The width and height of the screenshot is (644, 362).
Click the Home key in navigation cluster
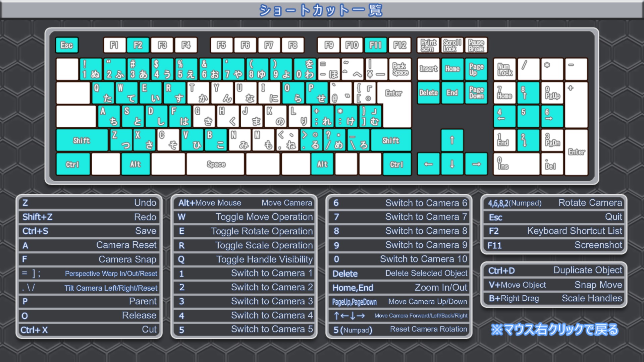point(452,69)
